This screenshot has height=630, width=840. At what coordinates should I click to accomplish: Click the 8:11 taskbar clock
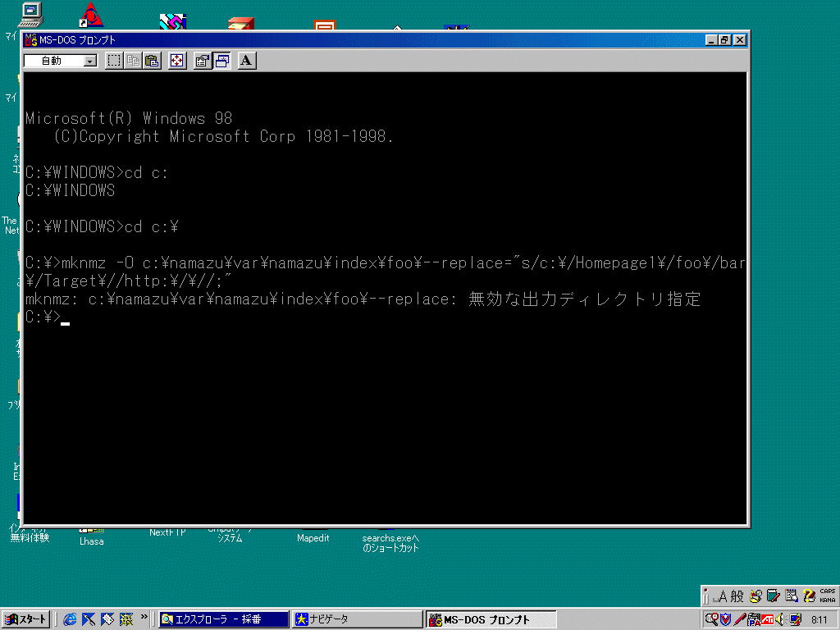click(819, 620)
